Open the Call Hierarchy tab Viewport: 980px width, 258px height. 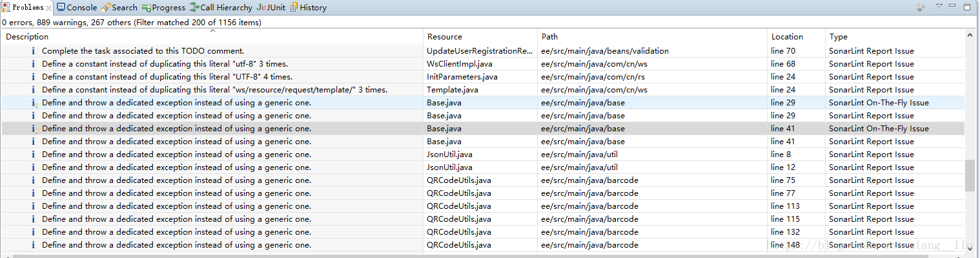click(220, 8)
